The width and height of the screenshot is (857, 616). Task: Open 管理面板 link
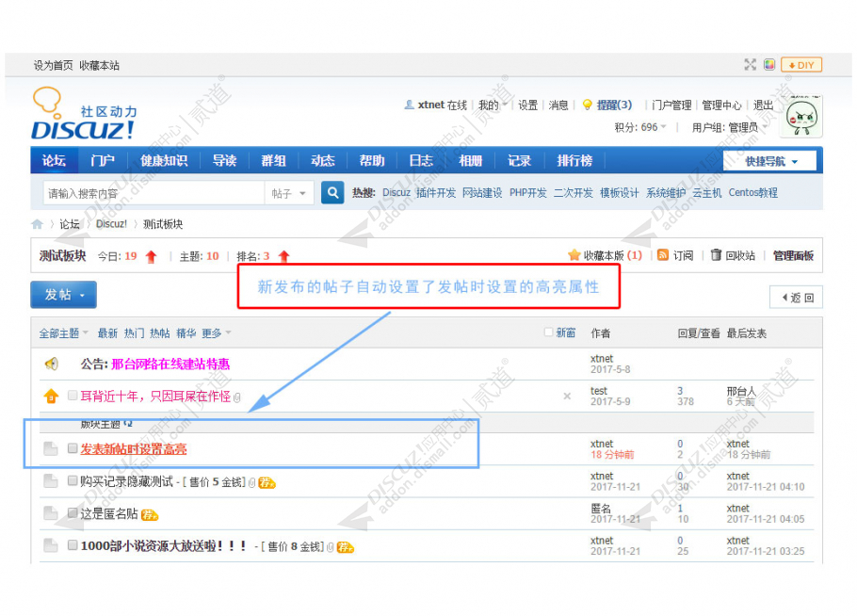(x=793, y=255)
